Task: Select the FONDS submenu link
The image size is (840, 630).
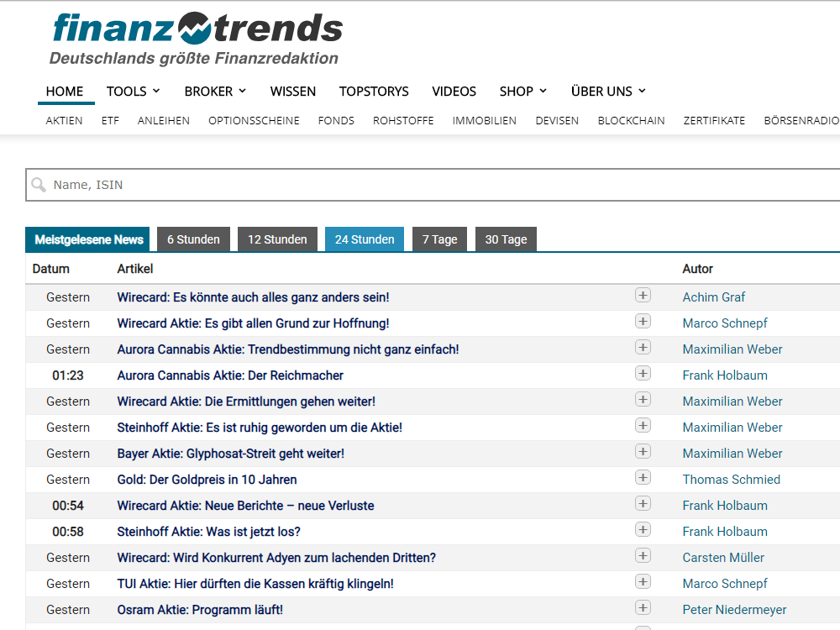Action: tap(336, 120)
